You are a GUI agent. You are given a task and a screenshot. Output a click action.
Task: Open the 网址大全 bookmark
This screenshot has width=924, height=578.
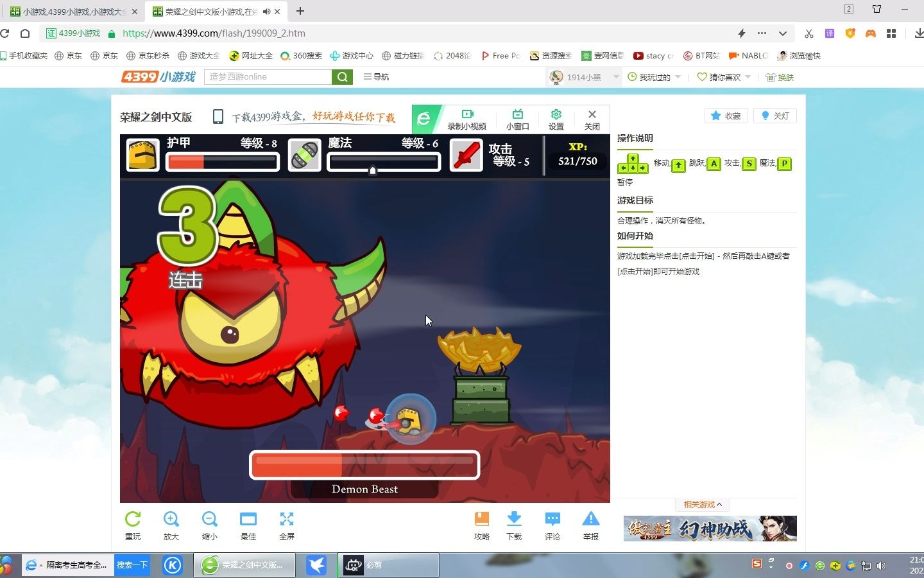click(251, 56)
